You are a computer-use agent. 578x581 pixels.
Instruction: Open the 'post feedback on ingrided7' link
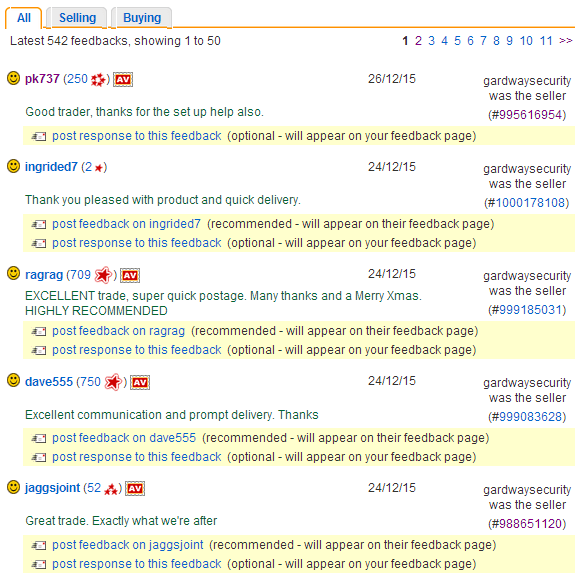(126, 224)
